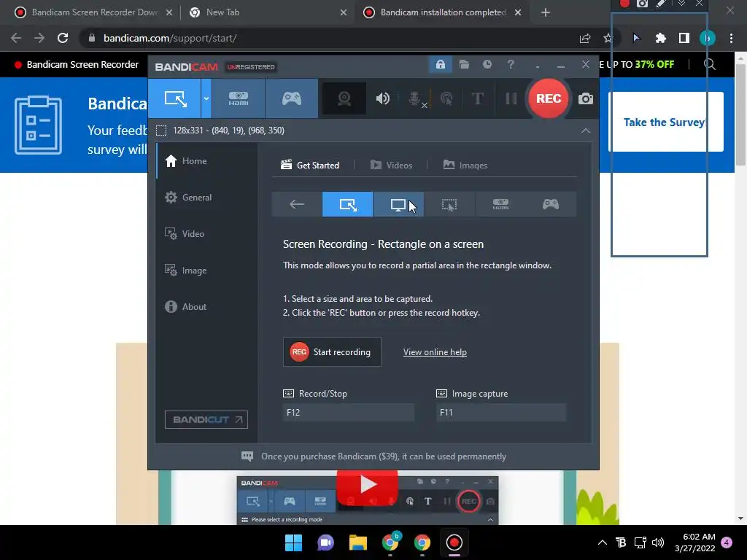This screenshot has width=747, height=560.
Task: Select the around mouse recording mode icon
Action: [449, 204]
